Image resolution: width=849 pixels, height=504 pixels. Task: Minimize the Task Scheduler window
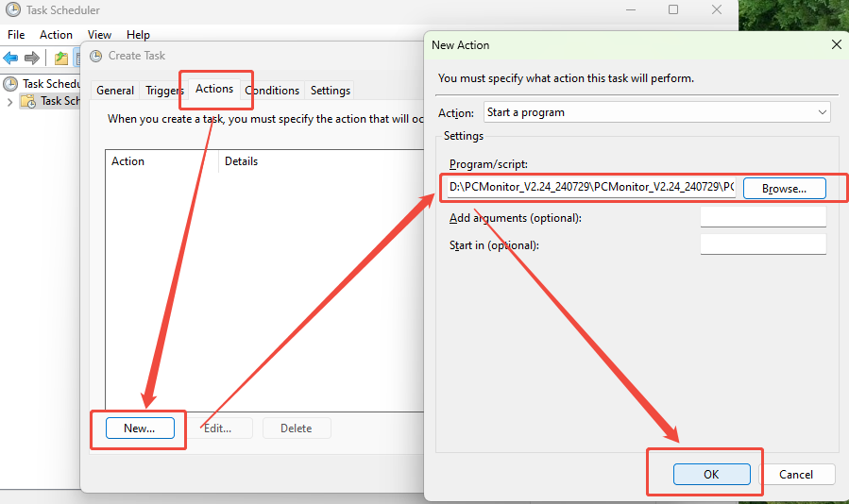[x=631, y=9]
